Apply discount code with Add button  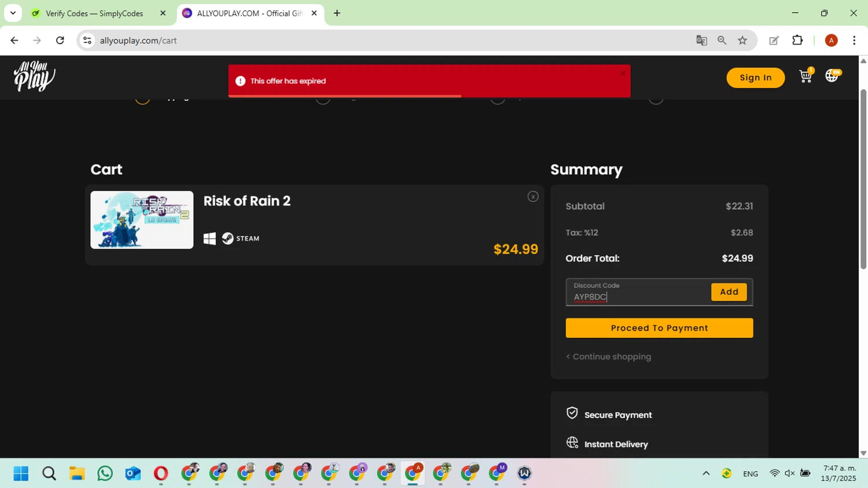(729, 292)
